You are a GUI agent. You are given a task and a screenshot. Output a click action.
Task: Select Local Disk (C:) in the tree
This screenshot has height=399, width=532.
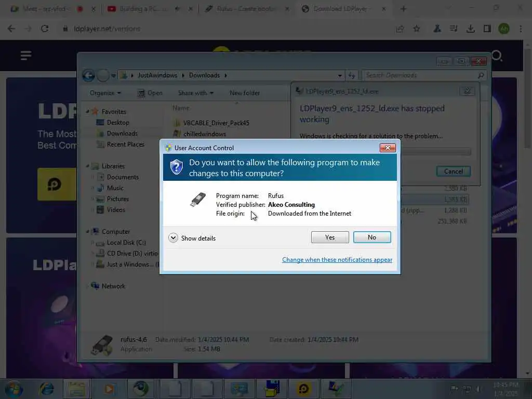click(x=126, y=243)
